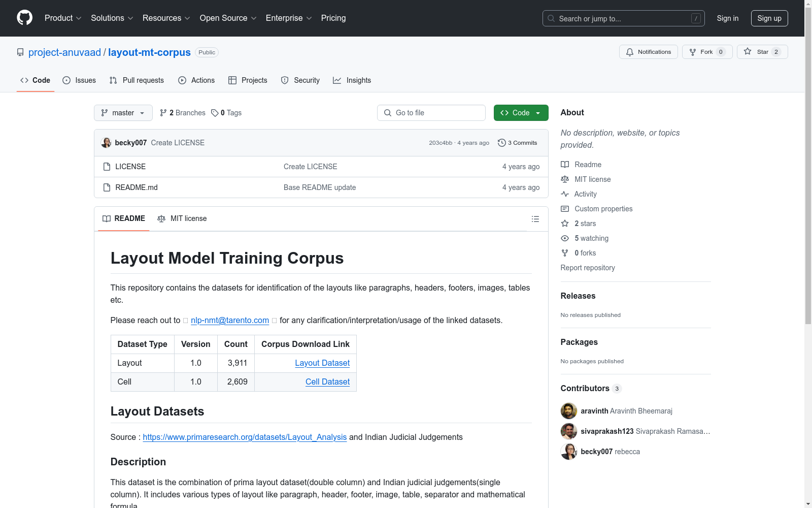The image size is (812, 508).
Task: Open the primaresearch.org Layout_Analysis source link
Action: pos(245,437)
